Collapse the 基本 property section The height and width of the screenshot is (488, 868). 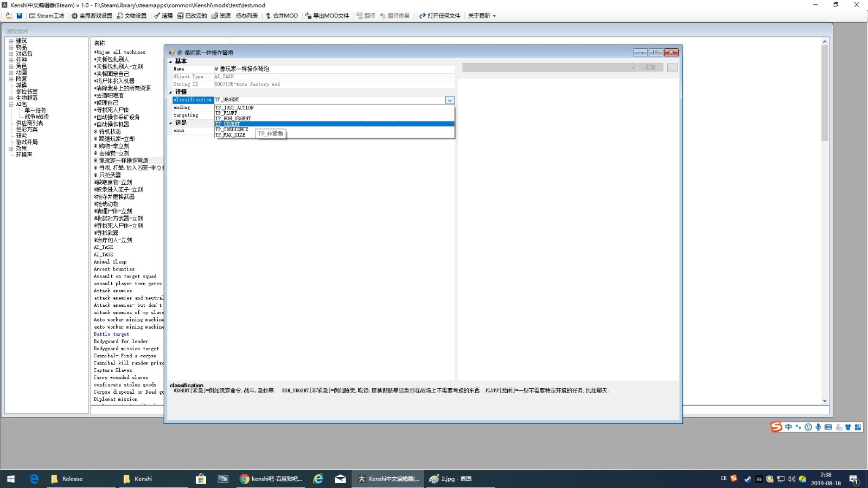170,61
